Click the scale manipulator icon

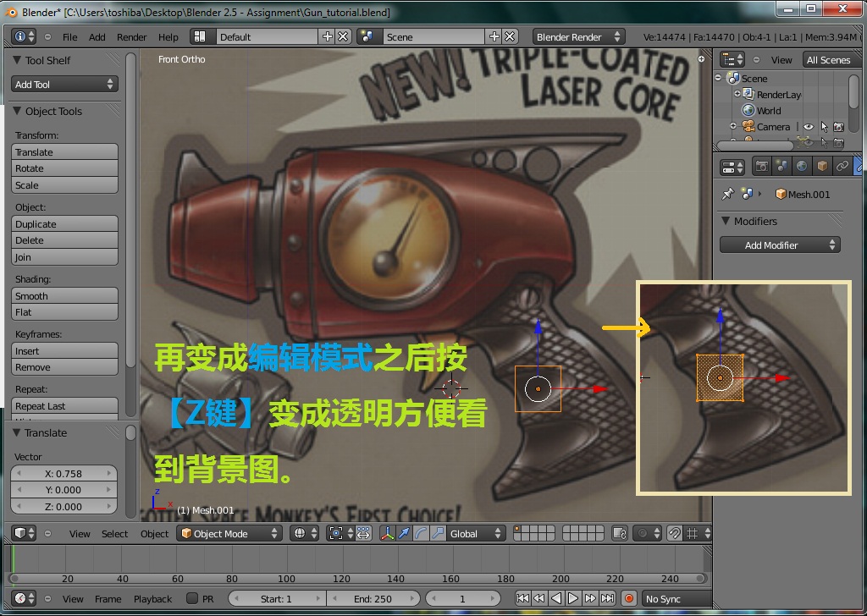pos(438,533)
